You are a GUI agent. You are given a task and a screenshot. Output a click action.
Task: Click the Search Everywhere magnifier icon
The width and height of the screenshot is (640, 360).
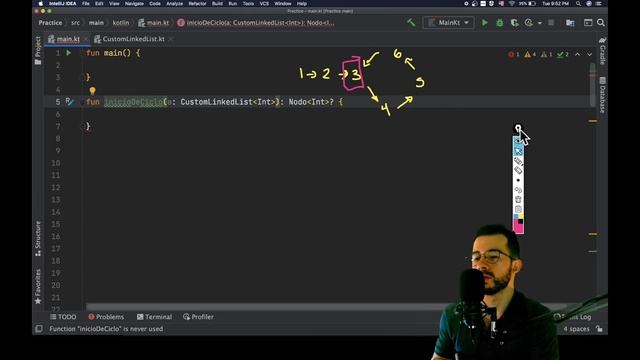pos(601,23)
